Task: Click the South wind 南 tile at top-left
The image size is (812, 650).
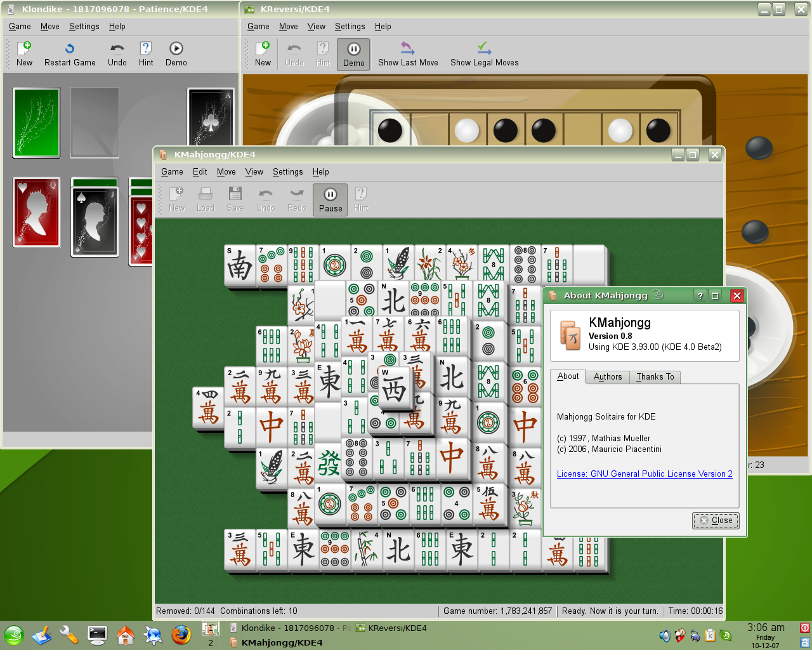Action: 240,265
